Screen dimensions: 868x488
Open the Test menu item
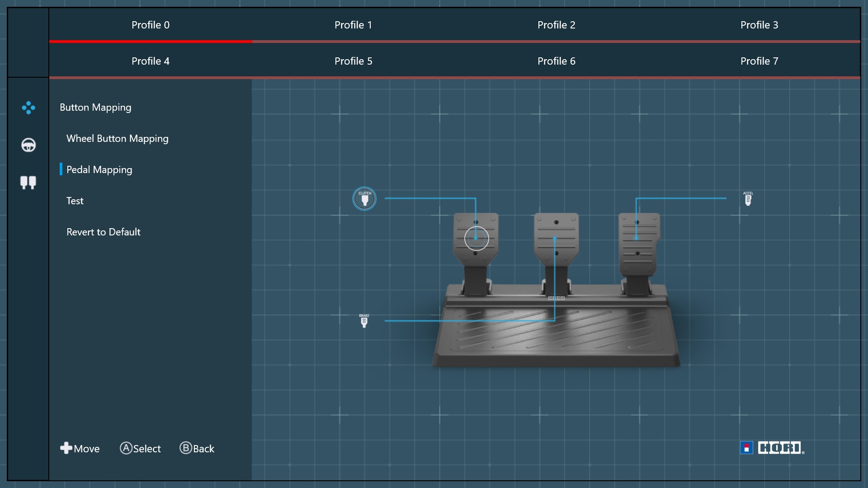(75, 201)
